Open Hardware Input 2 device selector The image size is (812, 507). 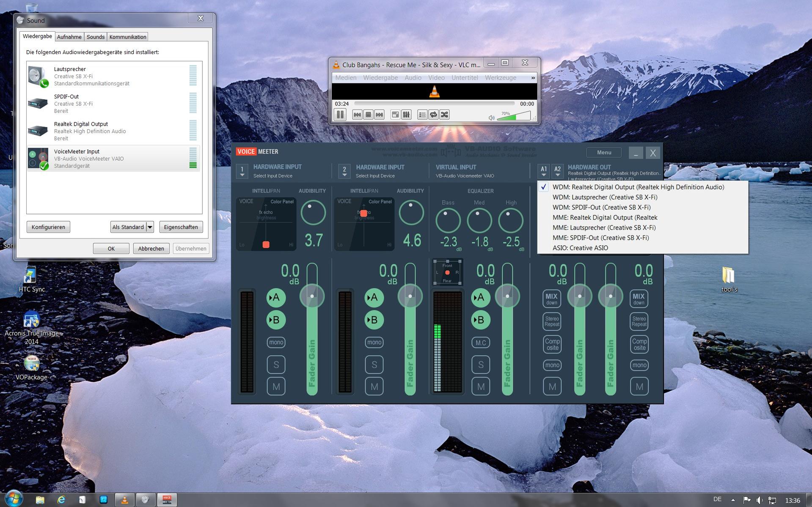344,171
